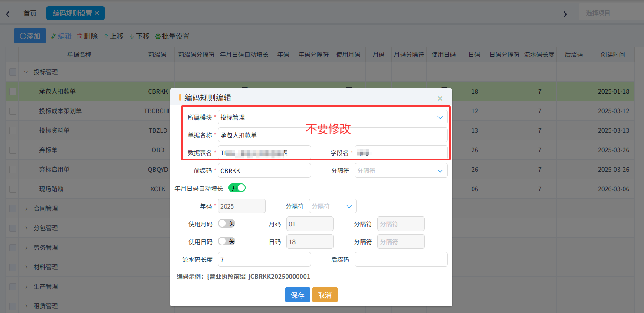
Task: Expand the 劳务管理 tree group
Action: 26,248
